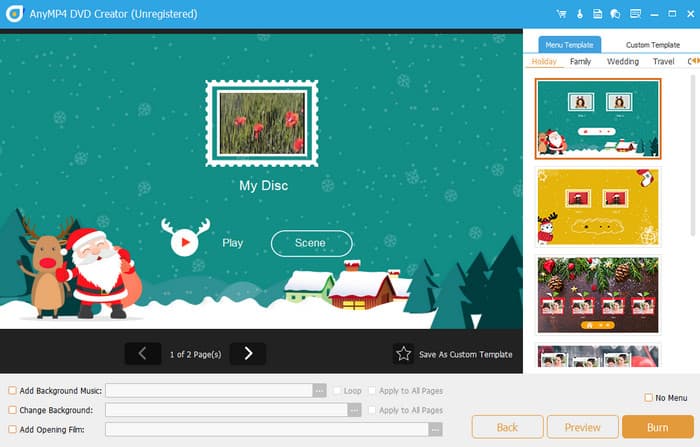Click the change background path field
The image size is (700, 447).
pyautogui.click(x=226, y=410)
